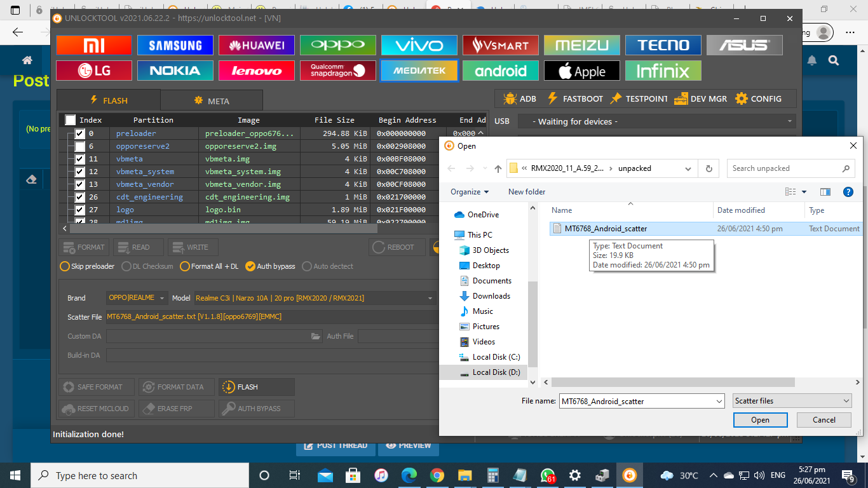Image resolution: width=868 pixels, height=488 pixels.
Task: Open the view options dropdown arrow
Action: click(804, 192)
